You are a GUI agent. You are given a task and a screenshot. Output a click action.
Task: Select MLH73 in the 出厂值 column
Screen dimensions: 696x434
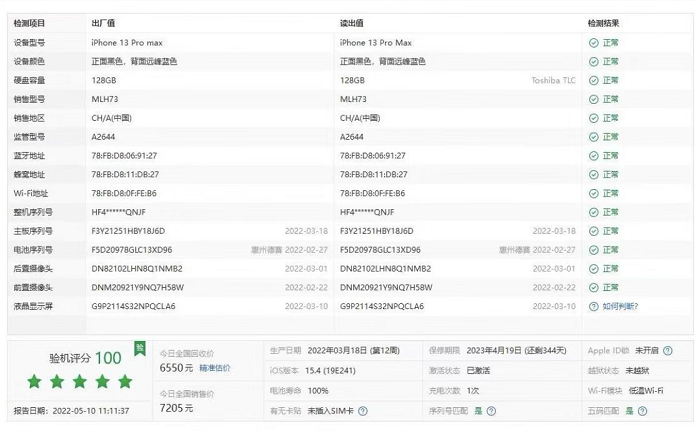coord(105,99)
